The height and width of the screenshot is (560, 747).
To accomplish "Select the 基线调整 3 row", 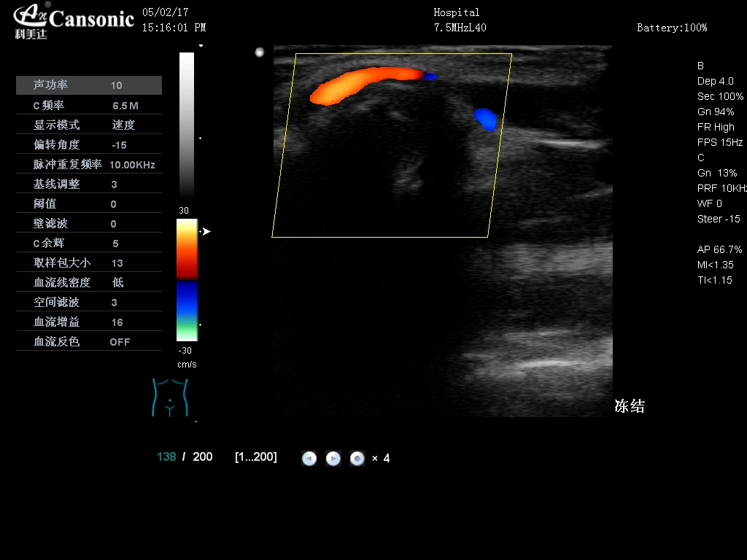I will pos(89,184).
